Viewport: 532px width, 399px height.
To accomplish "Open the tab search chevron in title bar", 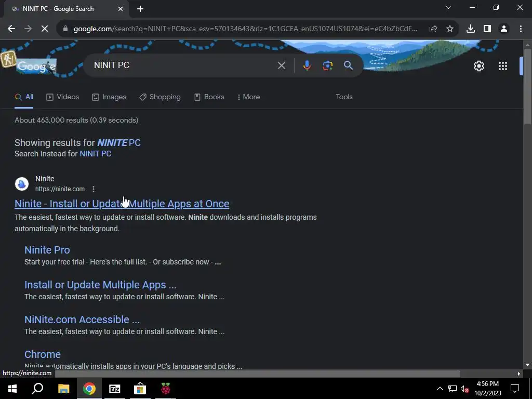I will click(x=448, y=7).
